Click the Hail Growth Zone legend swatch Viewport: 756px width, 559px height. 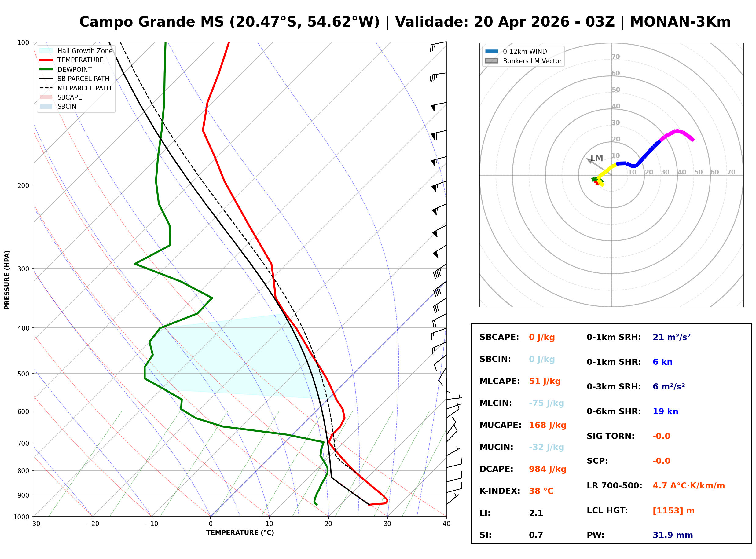[x=46, y=51]
